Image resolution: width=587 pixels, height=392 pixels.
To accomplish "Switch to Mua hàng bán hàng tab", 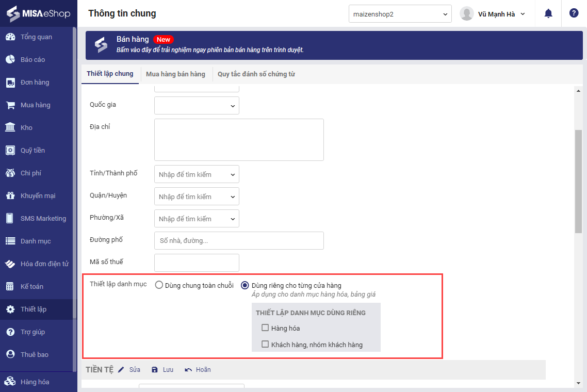I will pyautogui.click(x=175, y=74).
